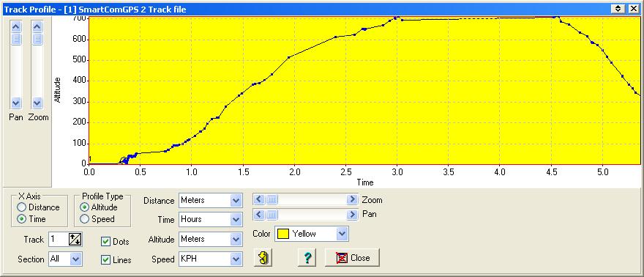Select the Distance radio for X Axis
This screenshot has height=277, width=644.
pyautogui.click(x=22, y=207)
